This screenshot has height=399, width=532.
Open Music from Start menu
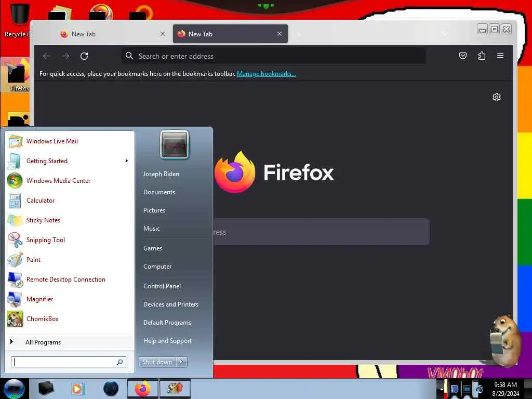(152, 229)
